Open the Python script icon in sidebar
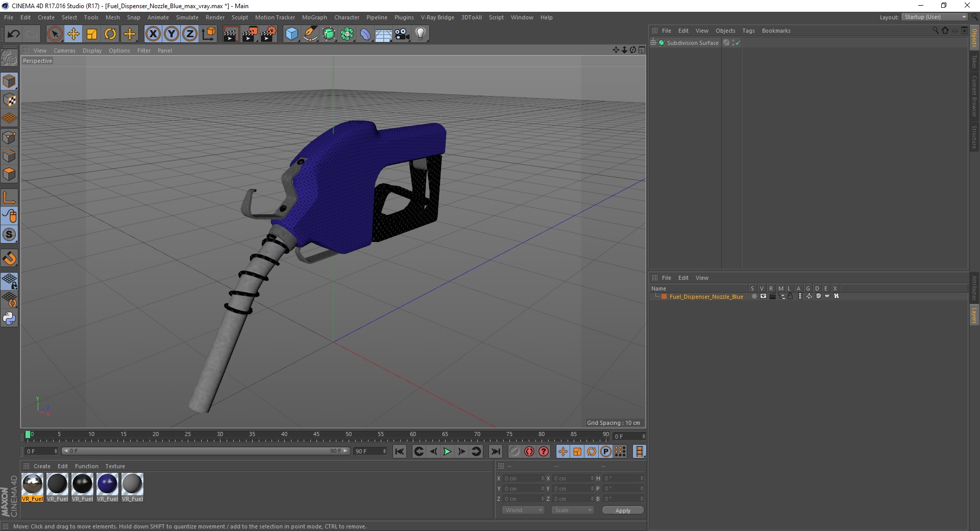Viewport: 980px width, 531px height. point(9,319)
